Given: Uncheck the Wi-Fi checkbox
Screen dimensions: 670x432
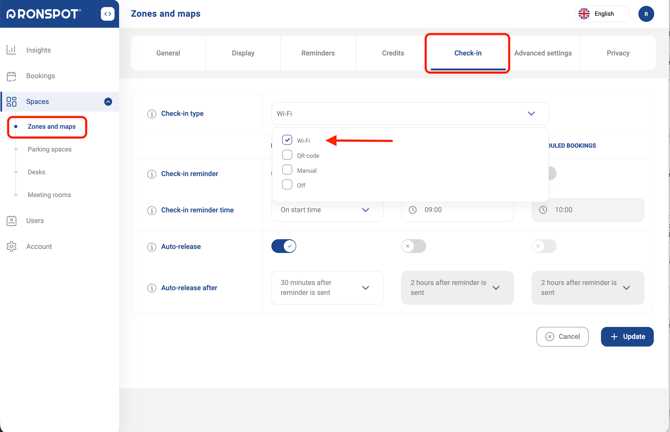Looking at the screenshot, I should (287, 140).
